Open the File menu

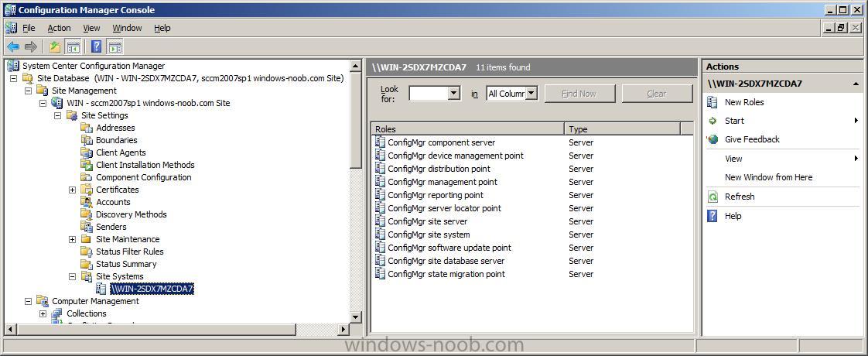coord(29,28)
